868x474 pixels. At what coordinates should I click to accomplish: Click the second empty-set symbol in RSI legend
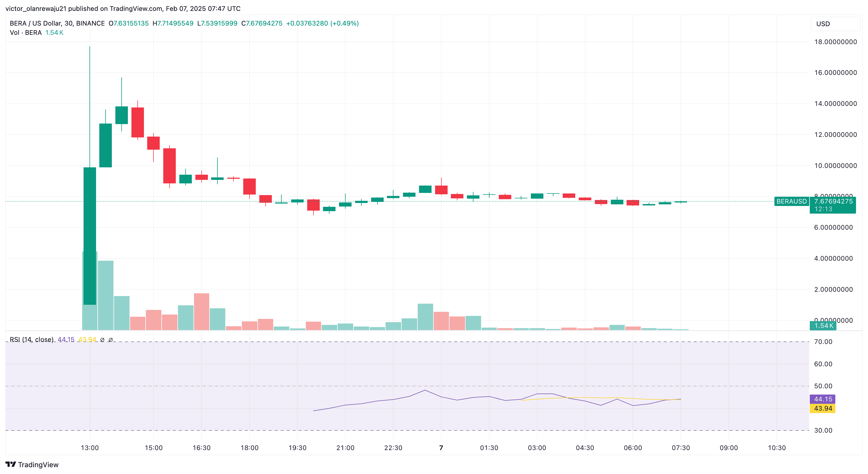tap(110, 340)
